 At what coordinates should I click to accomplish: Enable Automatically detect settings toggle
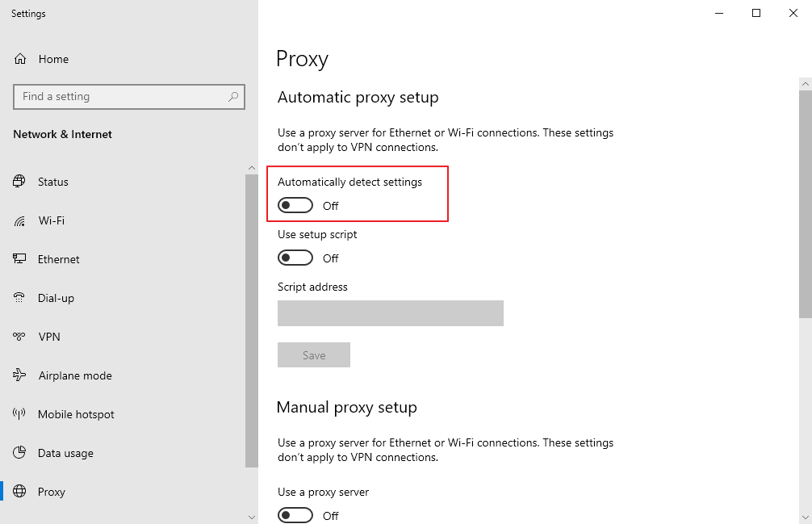295,206
